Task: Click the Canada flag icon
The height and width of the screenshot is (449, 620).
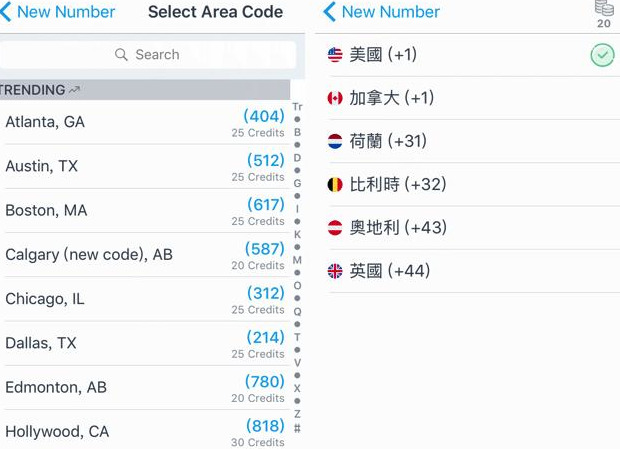Action: click(x=335, y=98)
